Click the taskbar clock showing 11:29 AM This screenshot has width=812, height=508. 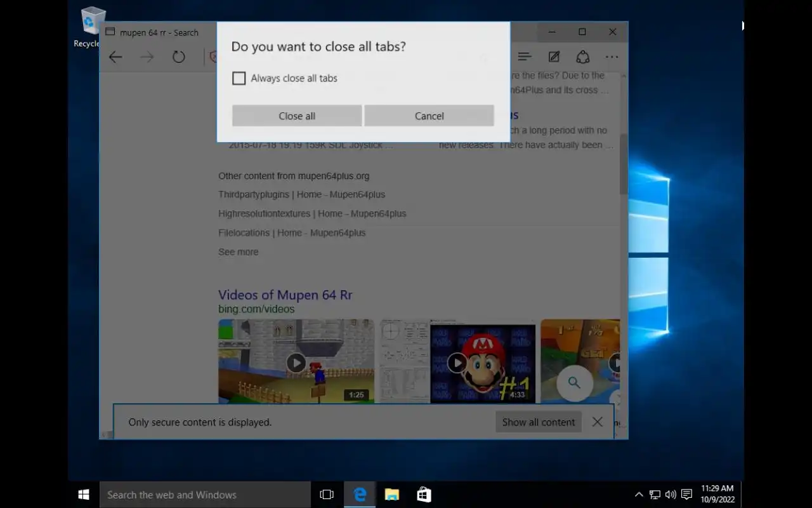pos(717,494)
